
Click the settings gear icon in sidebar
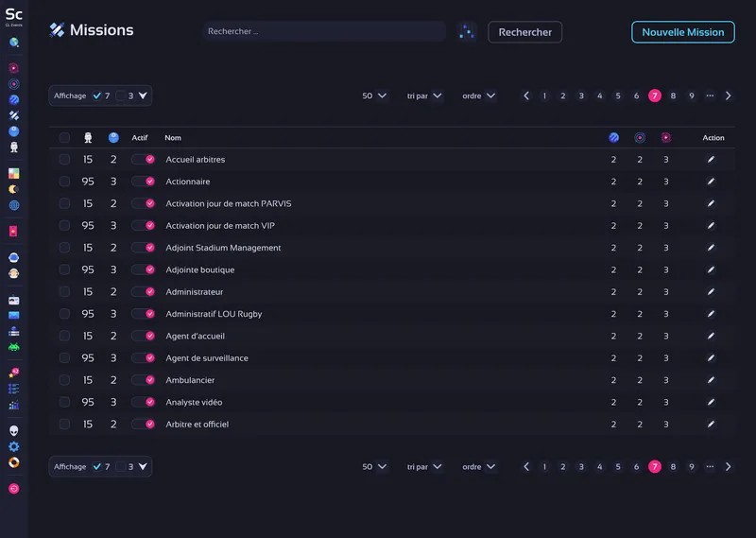tap(14, 446)
